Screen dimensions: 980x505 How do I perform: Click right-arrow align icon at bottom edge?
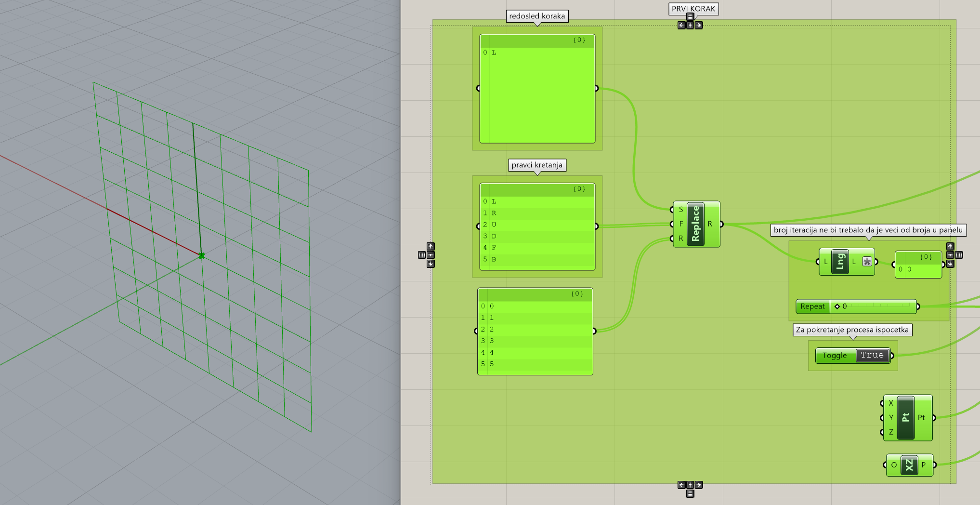(x=699, y=485)
